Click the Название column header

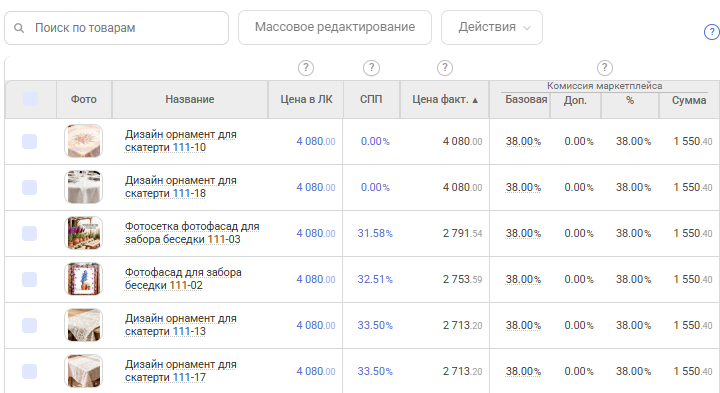190,100
